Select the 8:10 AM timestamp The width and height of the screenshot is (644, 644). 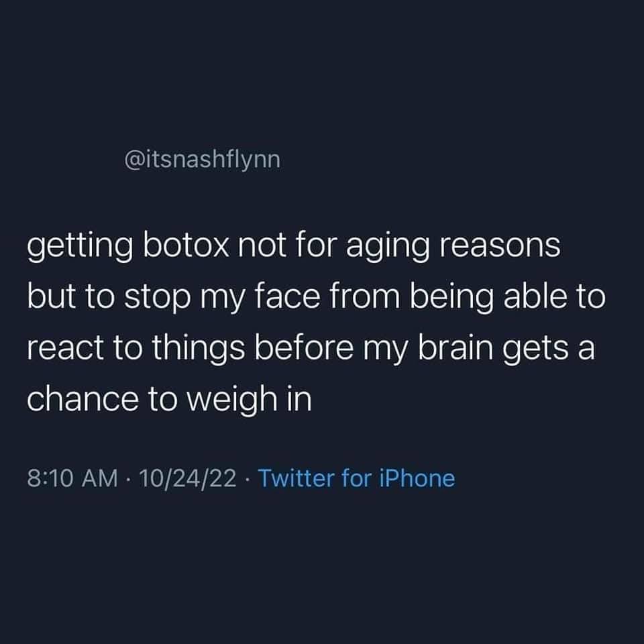click(72, 478)
